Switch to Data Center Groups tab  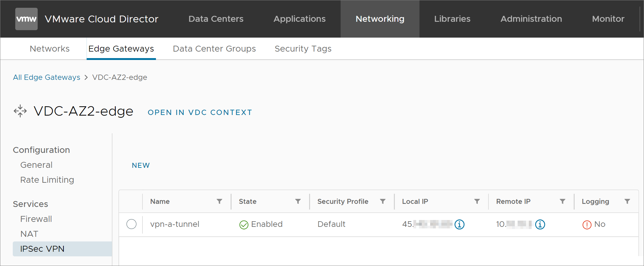point(214,49)
